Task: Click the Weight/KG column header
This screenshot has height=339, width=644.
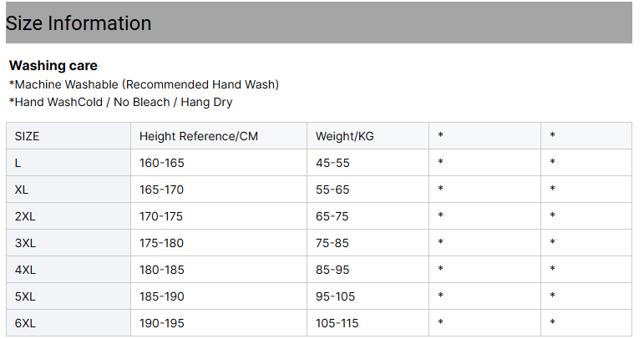Action: coord(368,136)
